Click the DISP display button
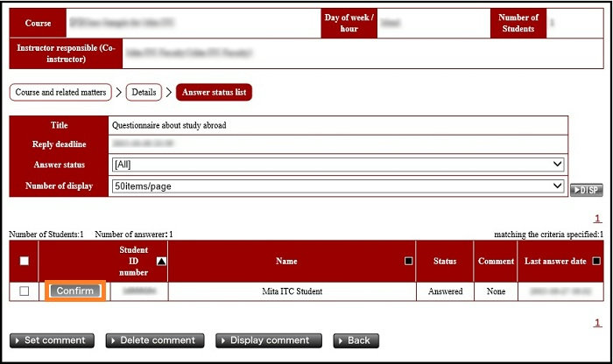Screen dimensions: 613x364 point(586,190)
